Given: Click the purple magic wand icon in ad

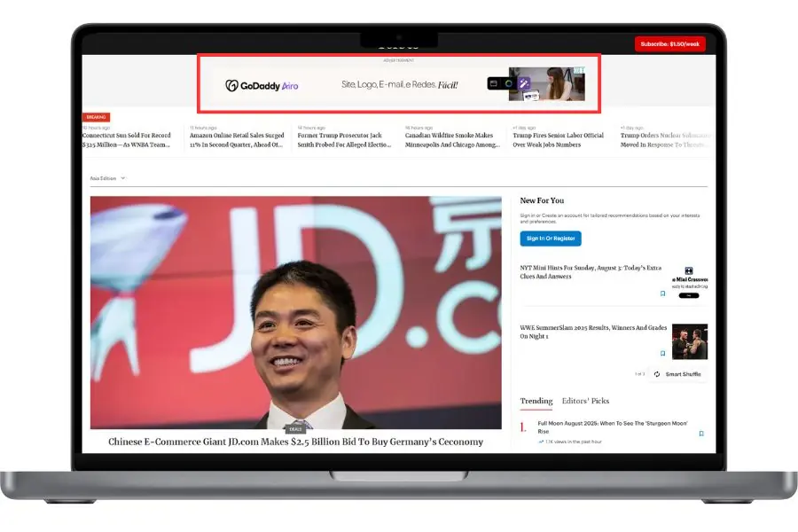Looking at the screenshot, I should (x=524, y=83).
